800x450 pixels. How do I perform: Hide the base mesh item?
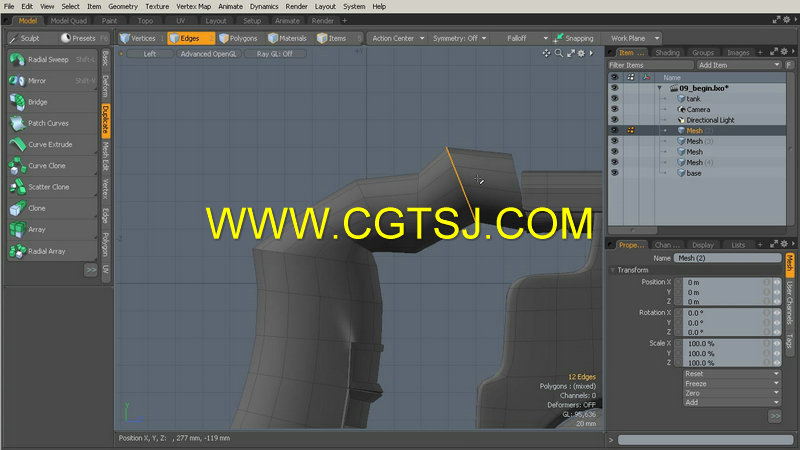pos(614,173)
